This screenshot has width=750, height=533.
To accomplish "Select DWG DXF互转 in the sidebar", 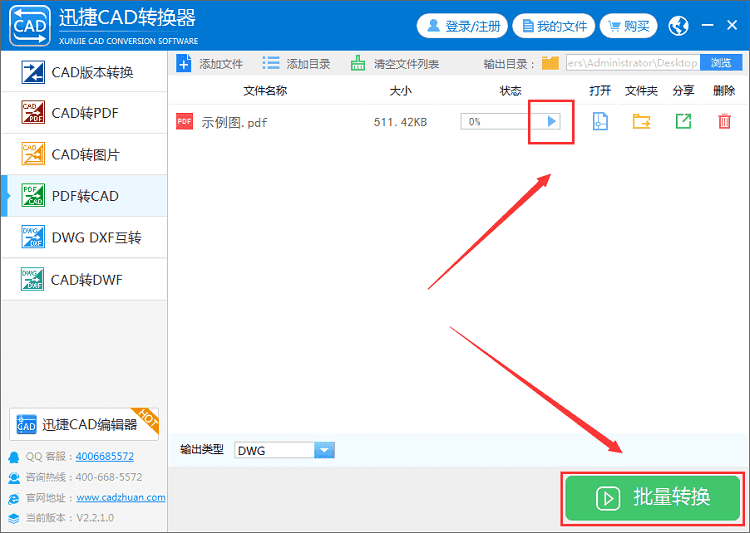I will (x=85, y=237).
